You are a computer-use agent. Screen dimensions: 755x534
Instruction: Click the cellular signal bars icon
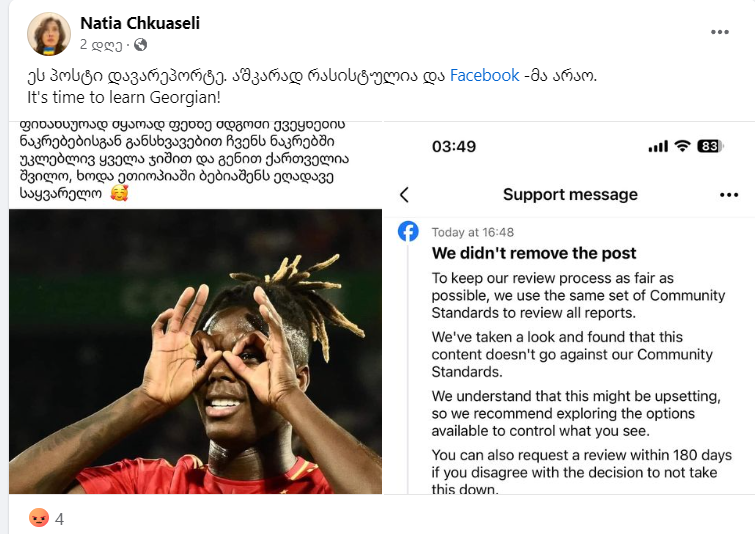click(x=658, y=146)
